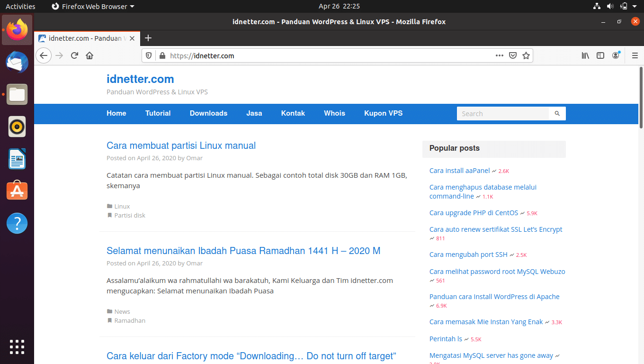Open Cara melihat password root MySQL Webuzo
Viewport: 644px width, 364px height.
tap(497, 272)
